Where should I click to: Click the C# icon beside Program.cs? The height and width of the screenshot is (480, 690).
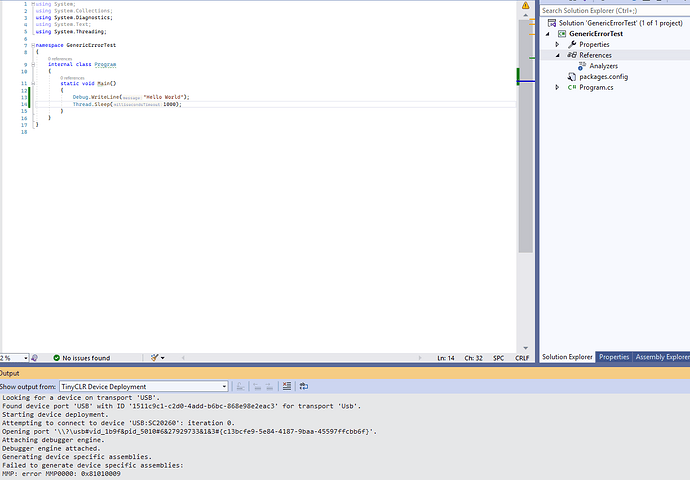click(x=572, y=88)
